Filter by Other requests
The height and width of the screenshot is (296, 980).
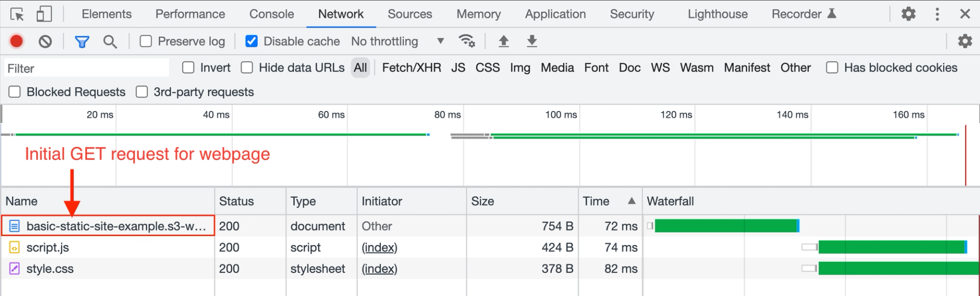(796, 67)
